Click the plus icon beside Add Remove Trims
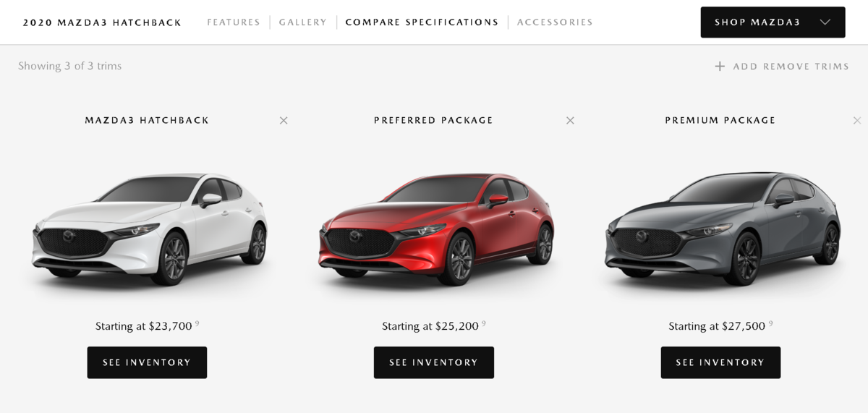This screenshot has width=868, height=413. [x=720, y=67]
